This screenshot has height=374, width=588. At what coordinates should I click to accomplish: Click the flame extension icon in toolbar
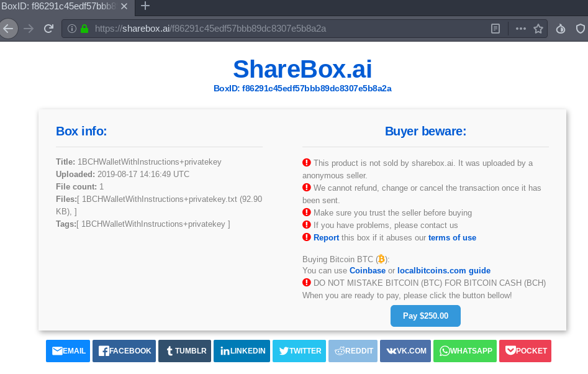tap(561, 29)
